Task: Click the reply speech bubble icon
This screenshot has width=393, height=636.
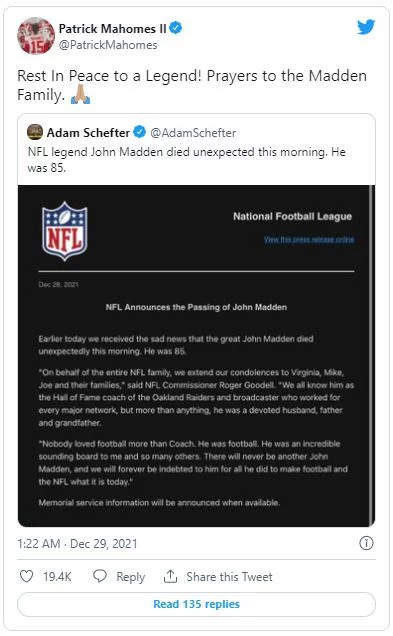Action: [x=100, y=576]
